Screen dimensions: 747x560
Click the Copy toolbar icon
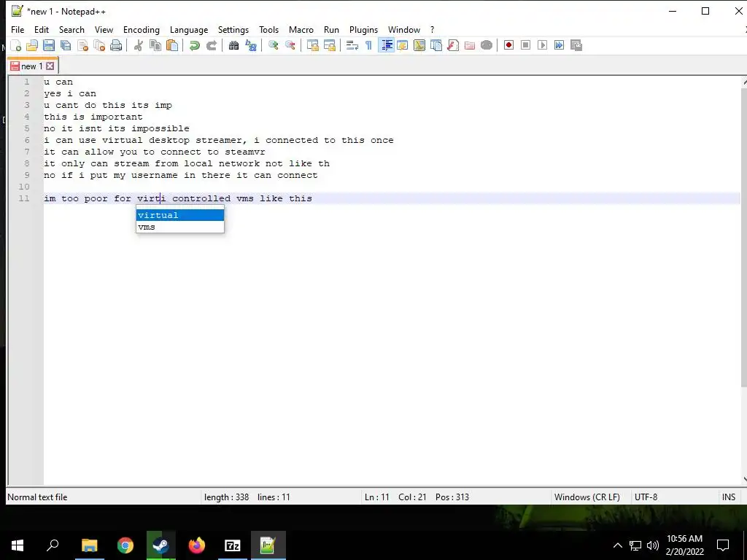[155, 45]
